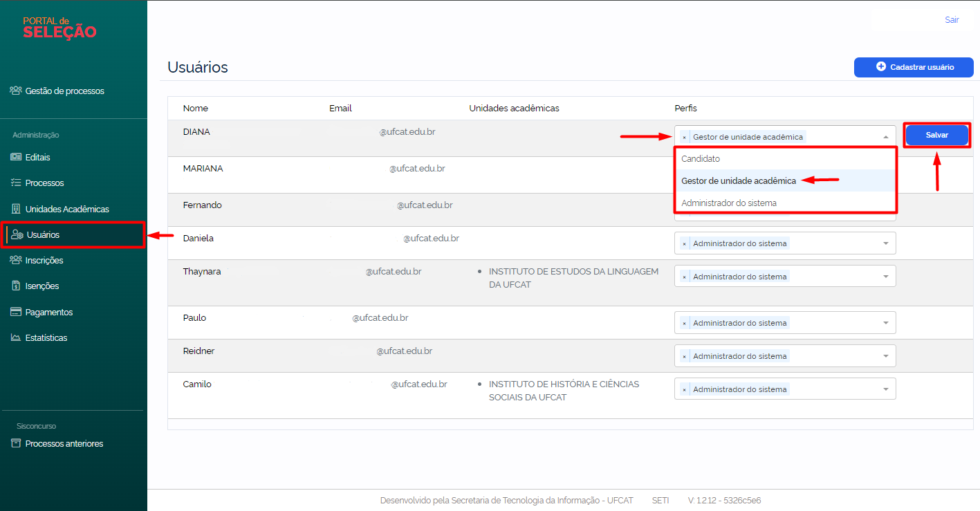Expand Daniela's Perfis dropdown arrow
Screen dimensions: 980x511
(x=886, y=243)
